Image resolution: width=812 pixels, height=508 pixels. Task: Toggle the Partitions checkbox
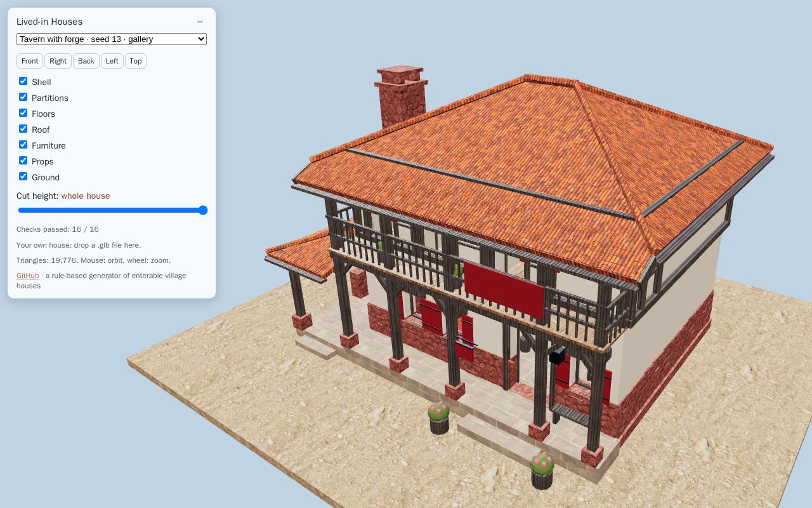click(23, 97)
